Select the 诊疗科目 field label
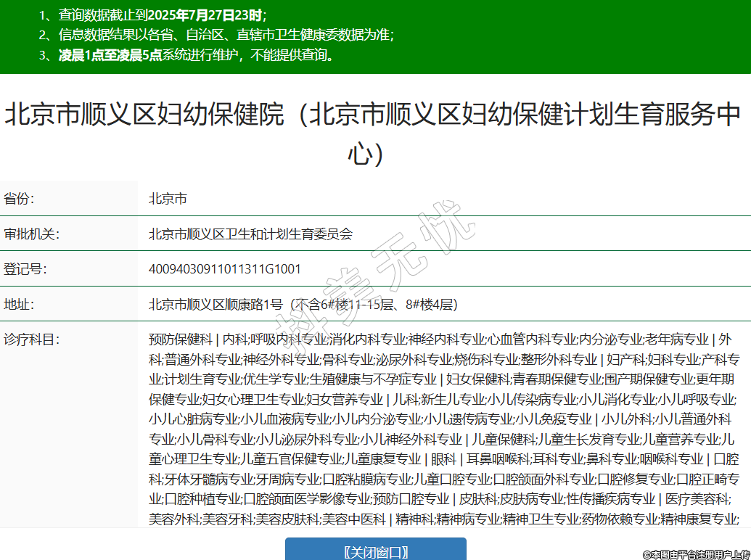The height and width of the screenshot is (560, 751). 30,339
